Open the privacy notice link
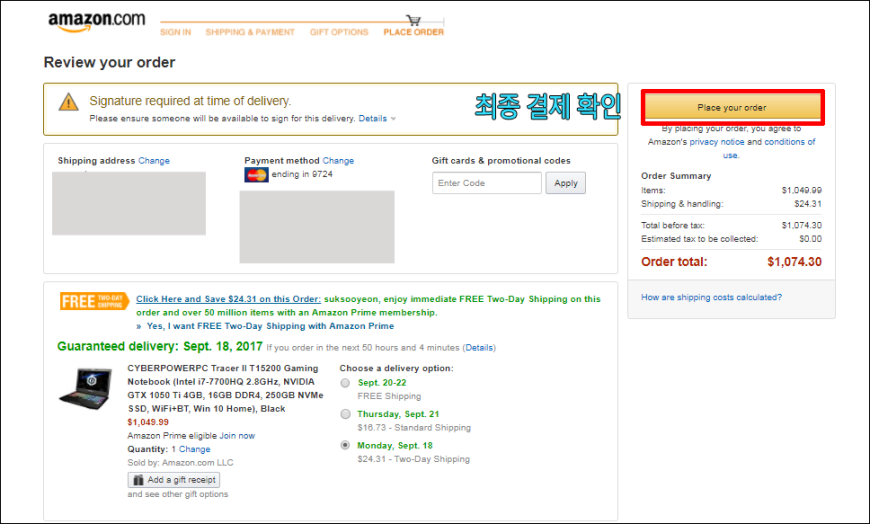The height and width of the screenshot is (524, 870). click(x=716, y=142)
